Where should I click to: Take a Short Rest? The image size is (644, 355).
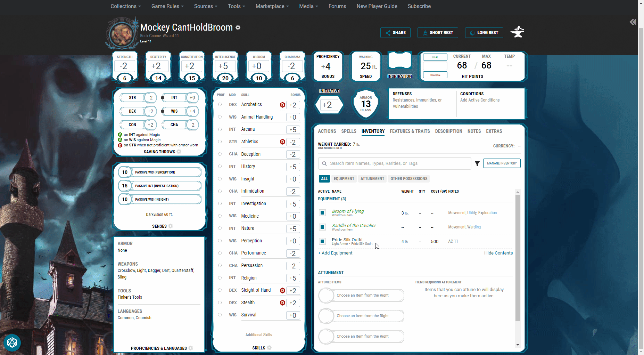(x=438, y=33)
